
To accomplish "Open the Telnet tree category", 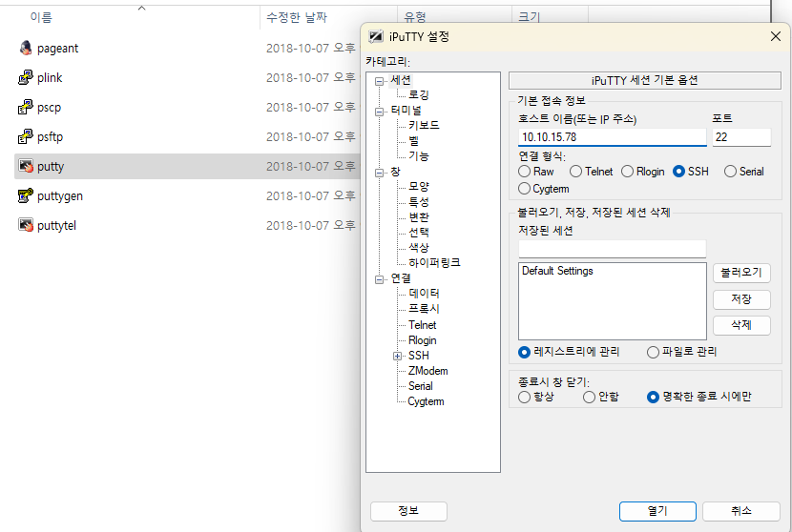I will click(423, 325).
